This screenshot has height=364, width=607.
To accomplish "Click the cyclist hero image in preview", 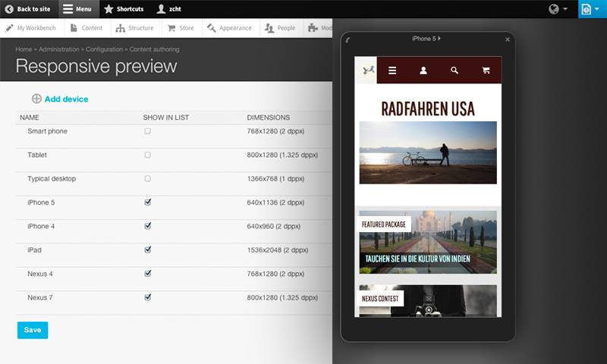I will pos(428,152).
